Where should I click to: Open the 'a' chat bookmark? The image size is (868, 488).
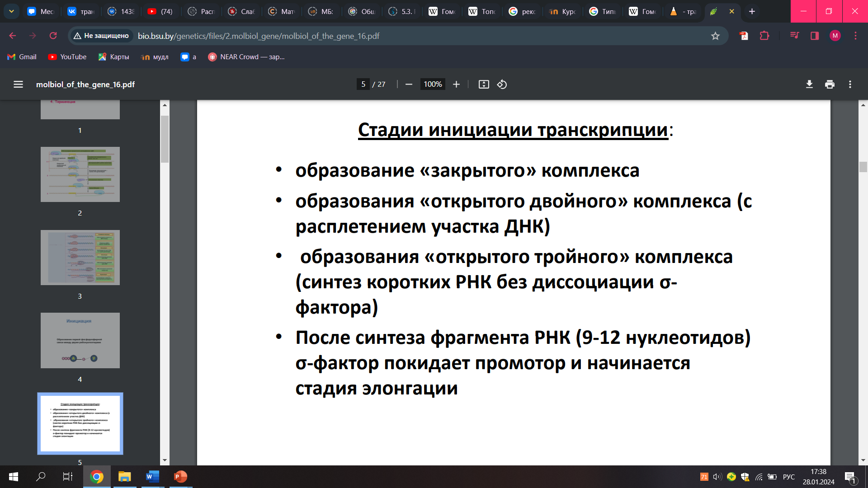pyautogui.click(x=188, y=57)
